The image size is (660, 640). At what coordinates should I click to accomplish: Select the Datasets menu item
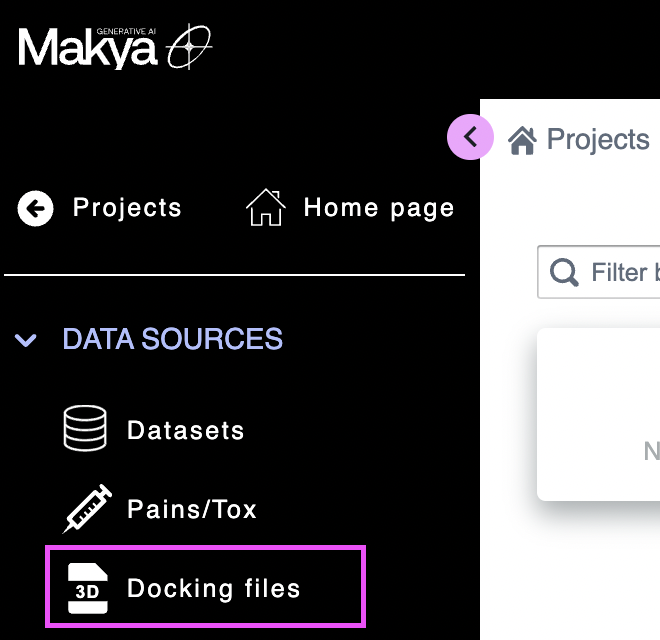pos(185,431)
